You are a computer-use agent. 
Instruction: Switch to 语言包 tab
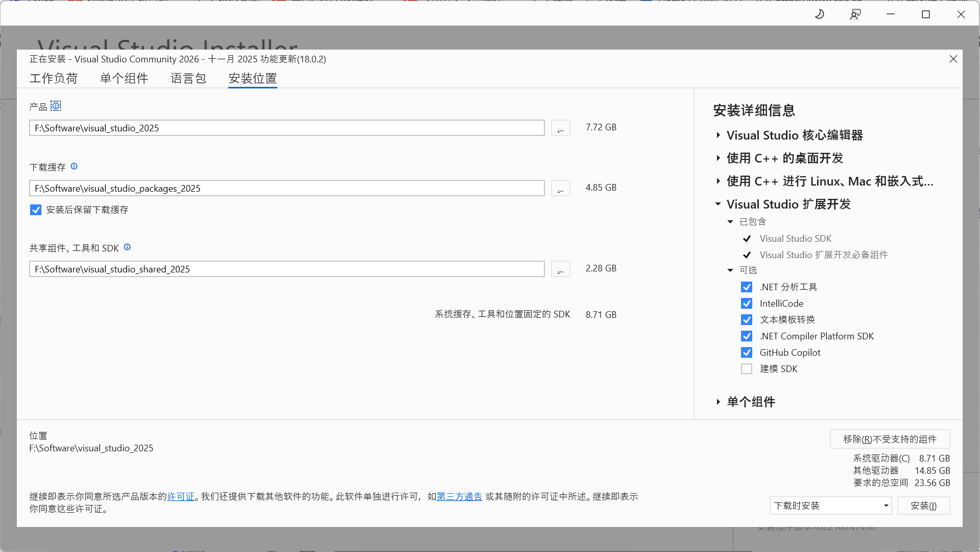coord(188,79)
